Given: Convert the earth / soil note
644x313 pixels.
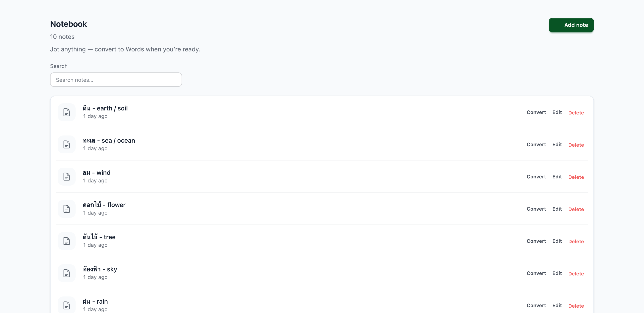Looking at the screenshot, I should pos(536,112).
